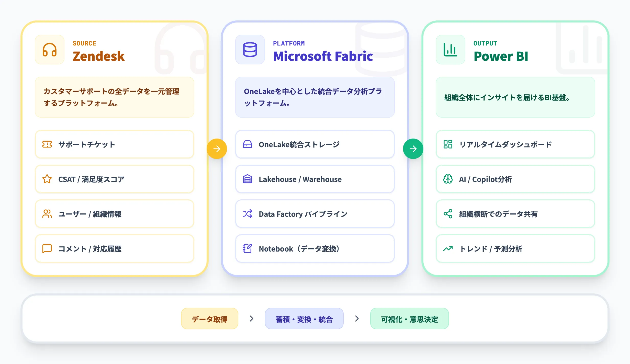Image resolution: width=630 pixels, height=364 pixels.
Task: Click the comment speech bubble icon
Action: coord(47,248)
